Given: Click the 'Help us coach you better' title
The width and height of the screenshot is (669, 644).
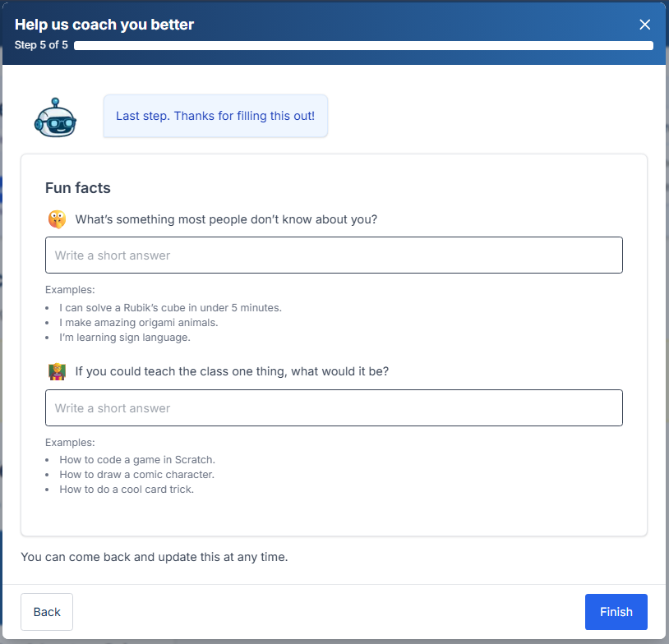Looking at the screenshot, I should tap(104, 25).
